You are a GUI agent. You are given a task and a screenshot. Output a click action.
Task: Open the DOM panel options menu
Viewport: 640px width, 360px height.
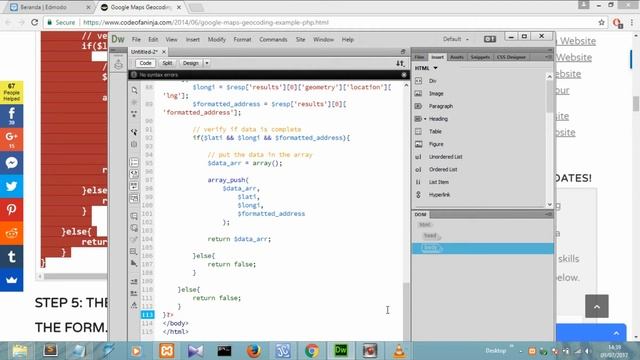click(548, 214)
